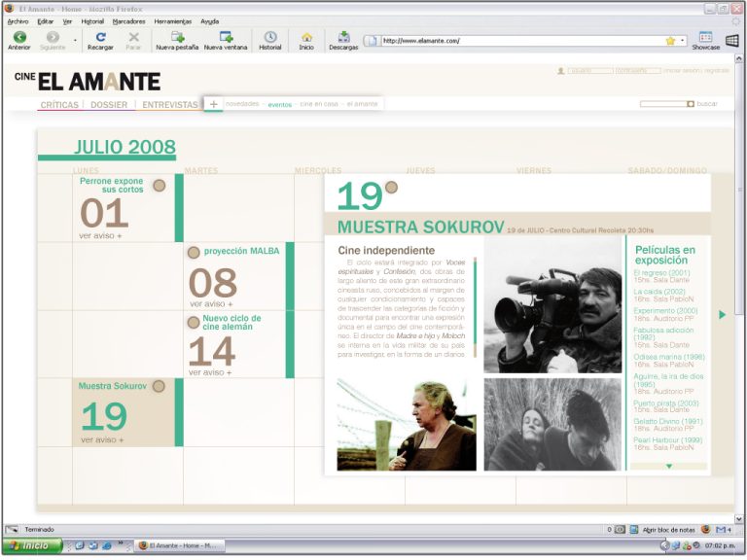The image size is (747, 560).
Task: Click Abrir bloc de notas in status bar
Action: [669, 530]
